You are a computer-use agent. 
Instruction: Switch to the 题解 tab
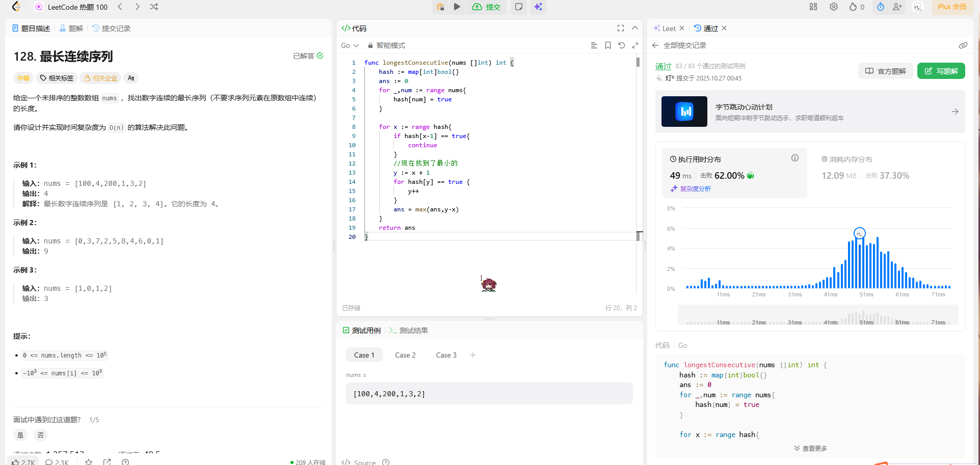(x=71, y=29)
